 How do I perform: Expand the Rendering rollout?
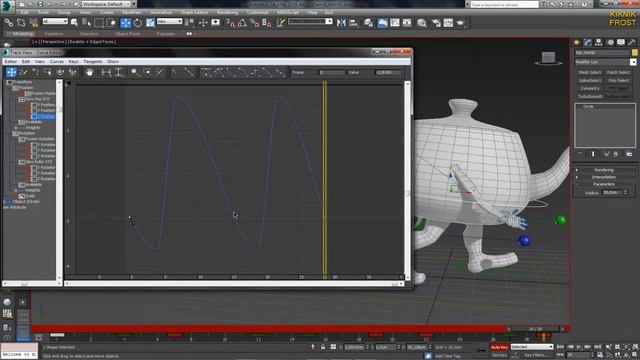tap(604, 170)
